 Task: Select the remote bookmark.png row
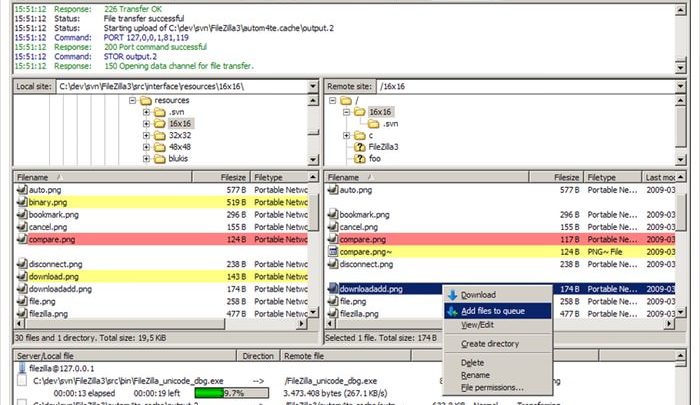tap(500, 215)
